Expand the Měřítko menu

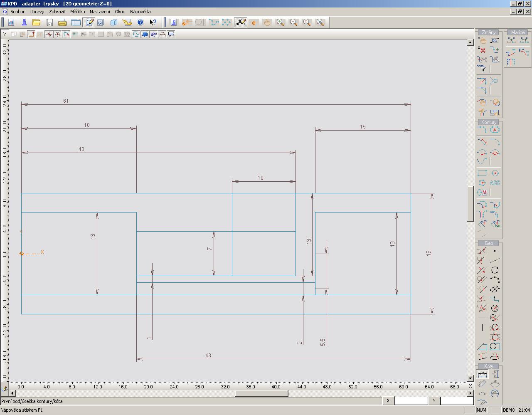(77, 12)
